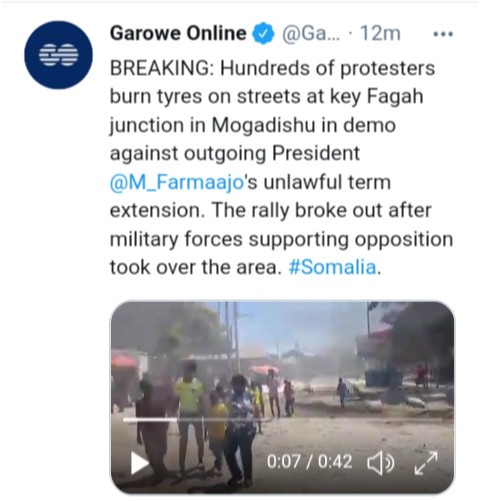Open the #Somalia hashtag

pos(332,267)
